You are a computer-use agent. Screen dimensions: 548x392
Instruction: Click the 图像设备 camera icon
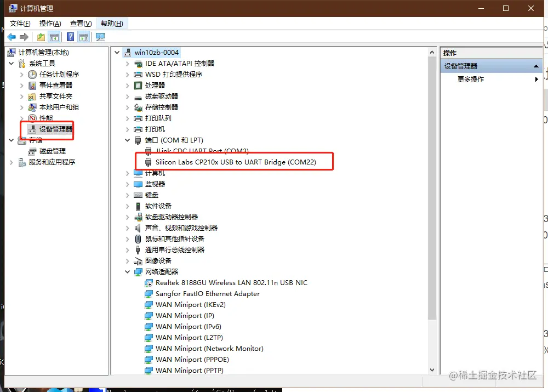coord(138,261)
